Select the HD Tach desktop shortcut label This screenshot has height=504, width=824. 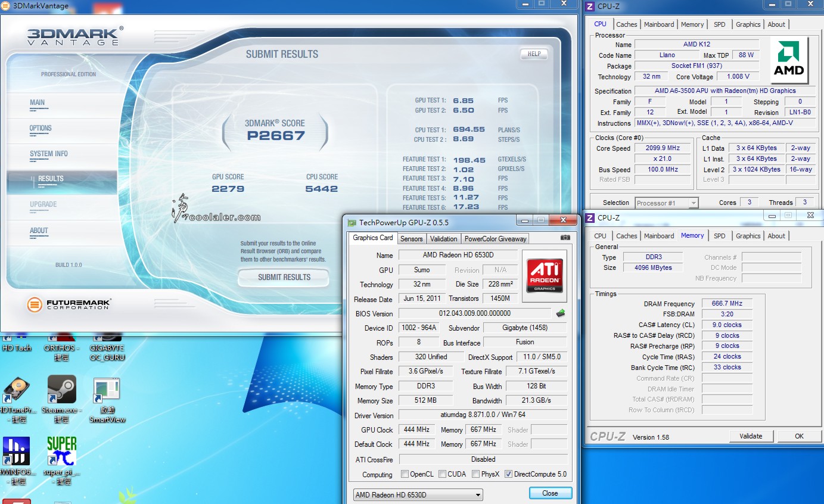click(17, 348)
